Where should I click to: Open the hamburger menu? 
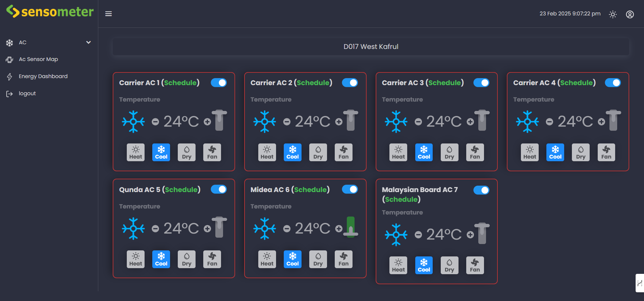point(108,14)
